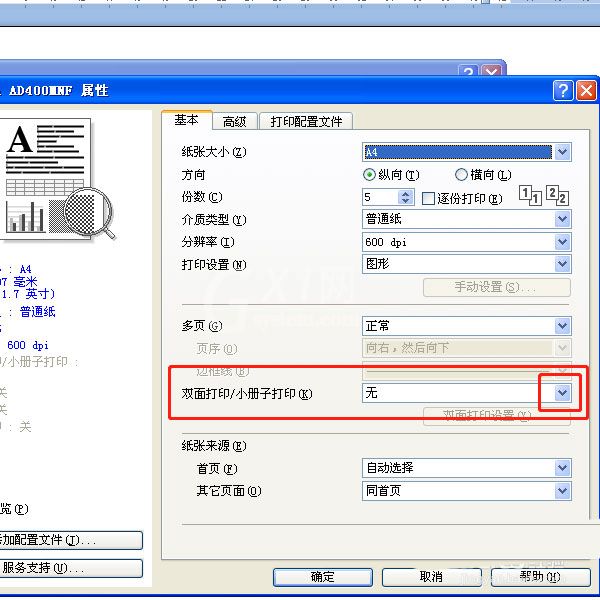
Task: Click the 普通纸 summary text on left
Action: click(x=38, y=312)
